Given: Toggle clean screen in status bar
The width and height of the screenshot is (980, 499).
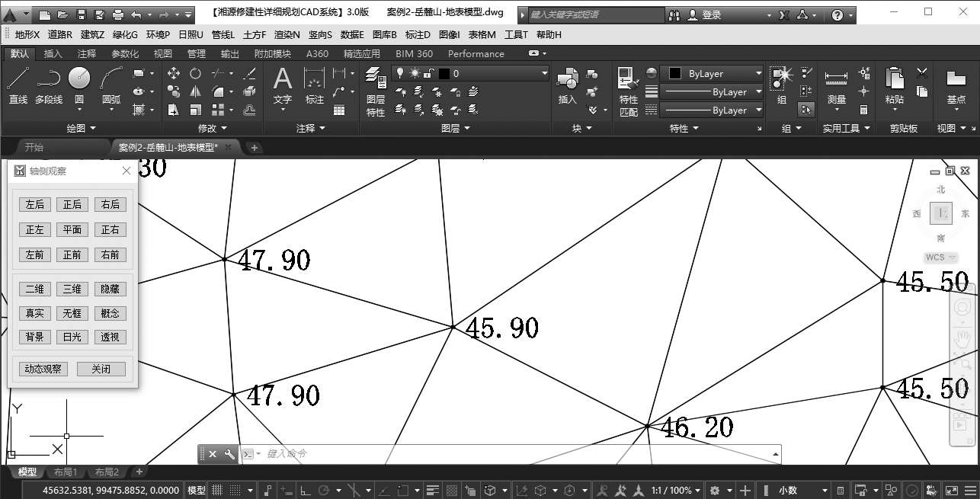Looking at the screenshot, I should tap(952, 490).
